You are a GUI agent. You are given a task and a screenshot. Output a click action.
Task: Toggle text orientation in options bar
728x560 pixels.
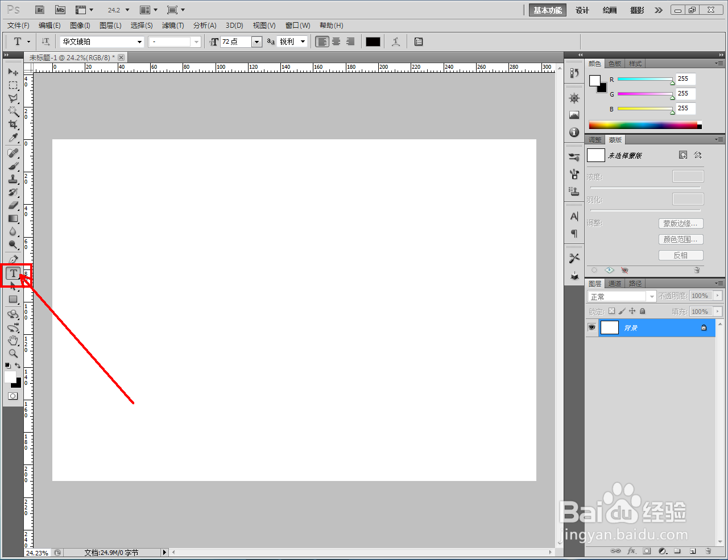tap(45, 42)
